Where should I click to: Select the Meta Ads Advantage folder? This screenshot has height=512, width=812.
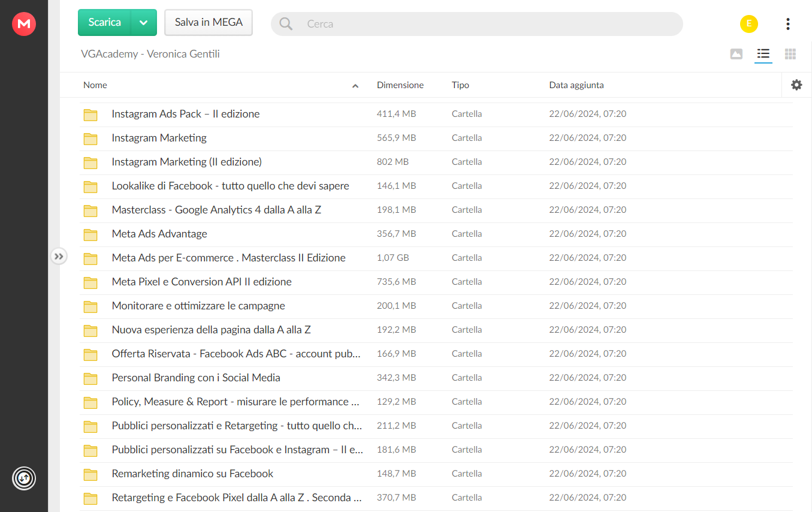pos(436,234)
